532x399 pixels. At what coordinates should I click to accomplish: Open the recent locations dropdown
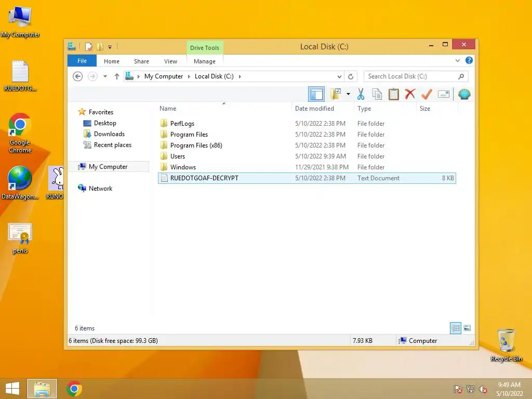coord(105,76)
